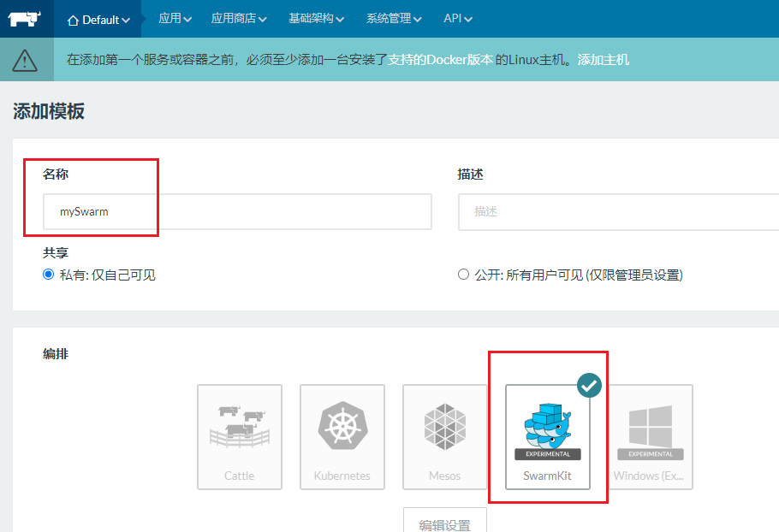Screen dimensions: 779x532
Task: Open the 基础架构 menu
Action: pos(316,19)
